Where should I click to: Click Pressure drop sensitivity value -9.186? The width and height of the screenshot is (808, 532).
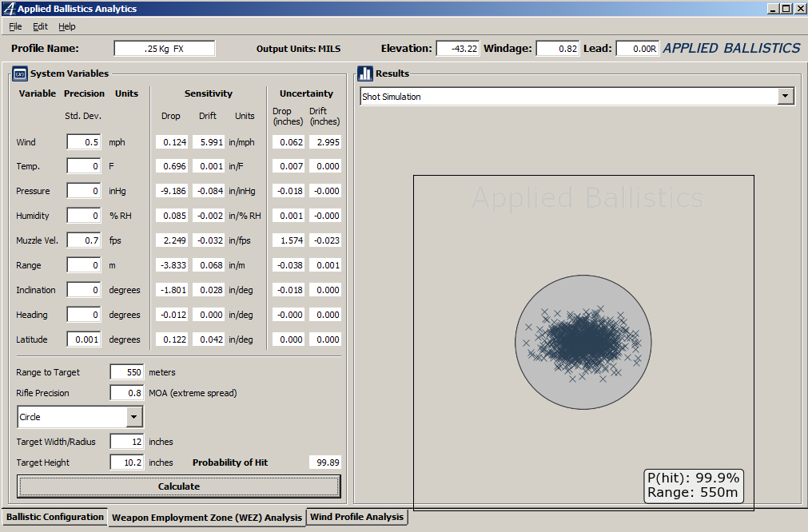pos(172,191)
